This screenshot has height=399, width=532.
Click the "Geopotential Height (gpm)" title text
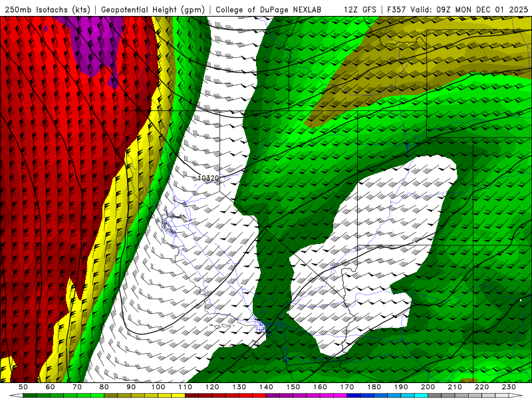coord(153,10)
